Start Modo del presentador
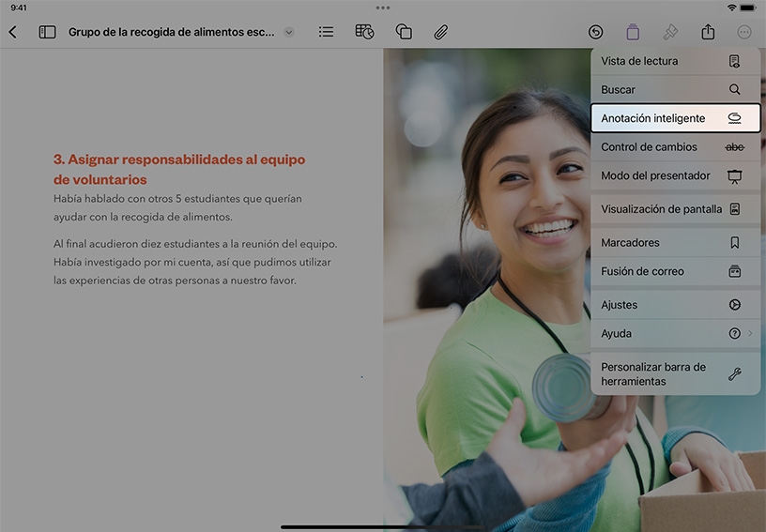Viewport: 766px width, 532px height. coord(676,175)
